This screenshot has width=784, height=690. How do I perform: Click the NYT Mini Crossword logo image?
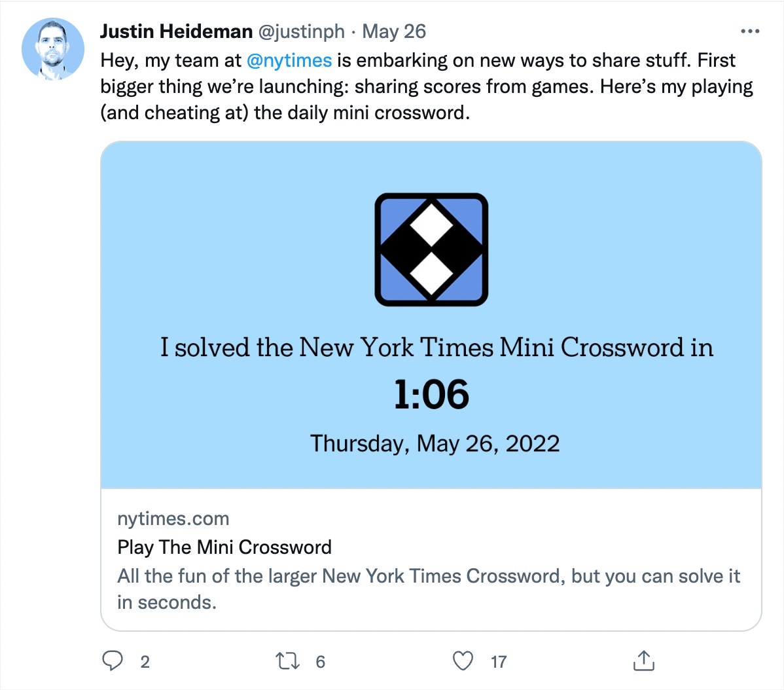pyautogui.click(x=431, y=249)
